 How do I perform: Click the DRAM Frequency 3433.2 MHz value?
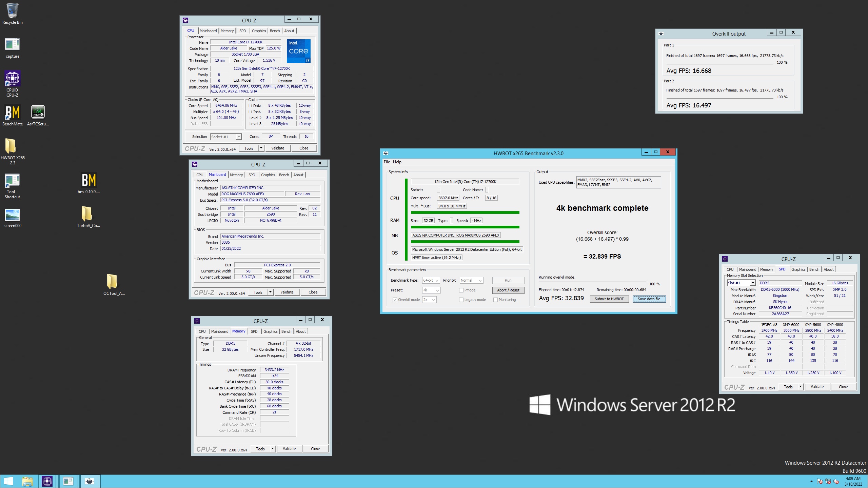tap(274, 370)
